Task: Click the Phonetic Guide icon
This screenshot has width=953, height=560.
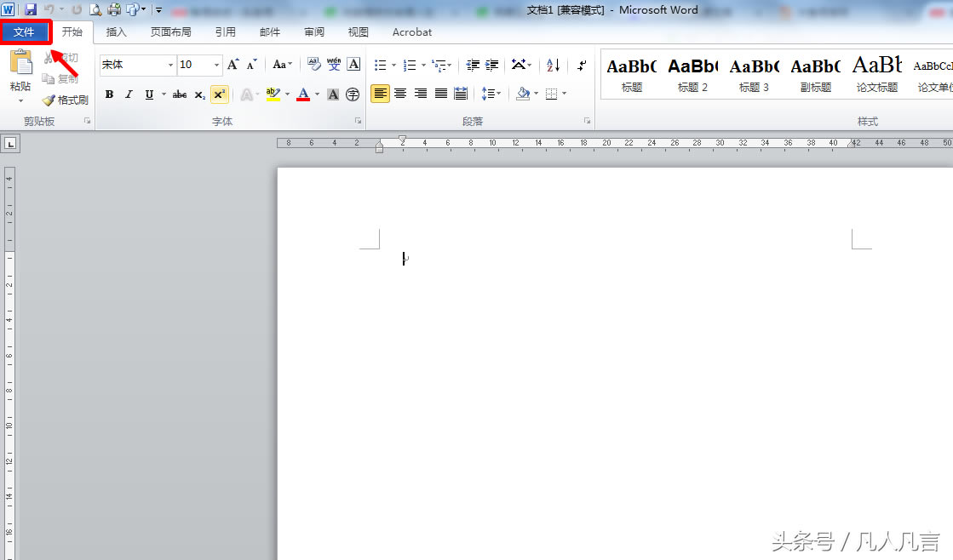Action: pos(335,62)
